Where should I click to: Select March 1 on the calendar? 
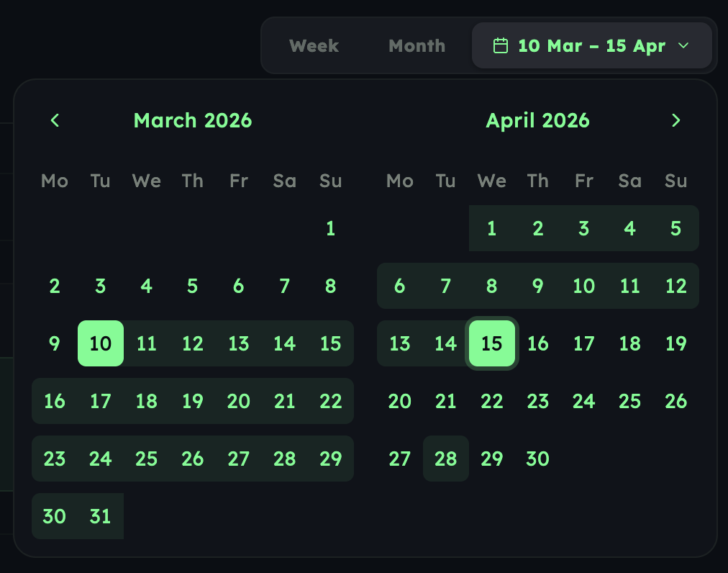click(330, 228)
